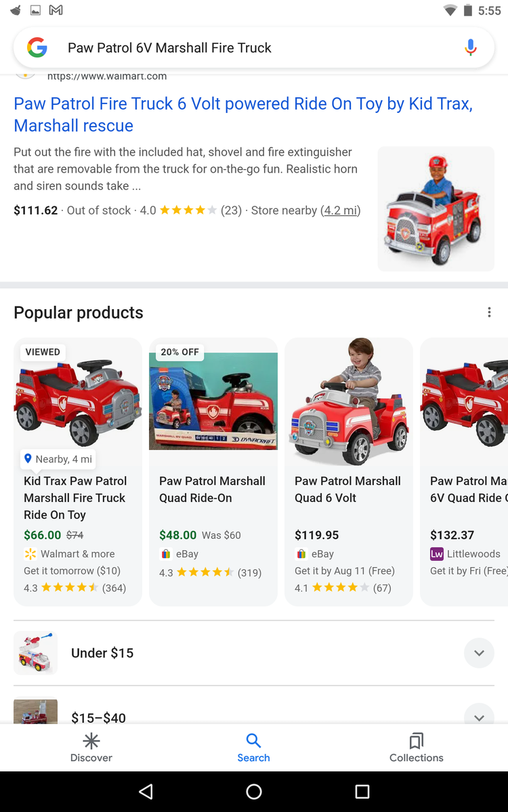Screen dimensions: 508x812
Task: Tap the search query input field
Action: 257,47
